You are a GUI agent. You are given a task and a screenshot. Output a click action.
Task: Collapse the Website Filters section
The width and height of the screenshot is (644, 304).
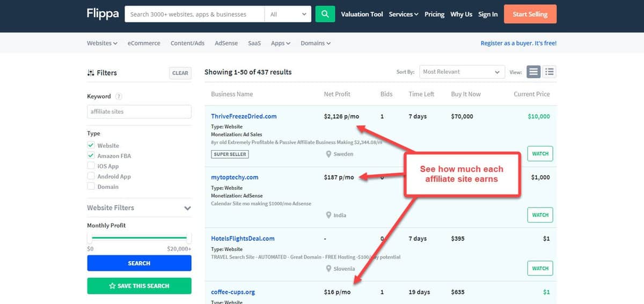pyautogui.click(x=187, y=208)
